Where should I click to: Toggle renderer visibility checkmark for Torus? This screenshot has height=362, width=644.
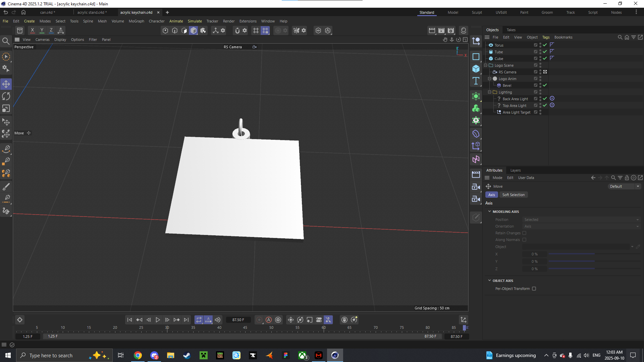[545, 45]
